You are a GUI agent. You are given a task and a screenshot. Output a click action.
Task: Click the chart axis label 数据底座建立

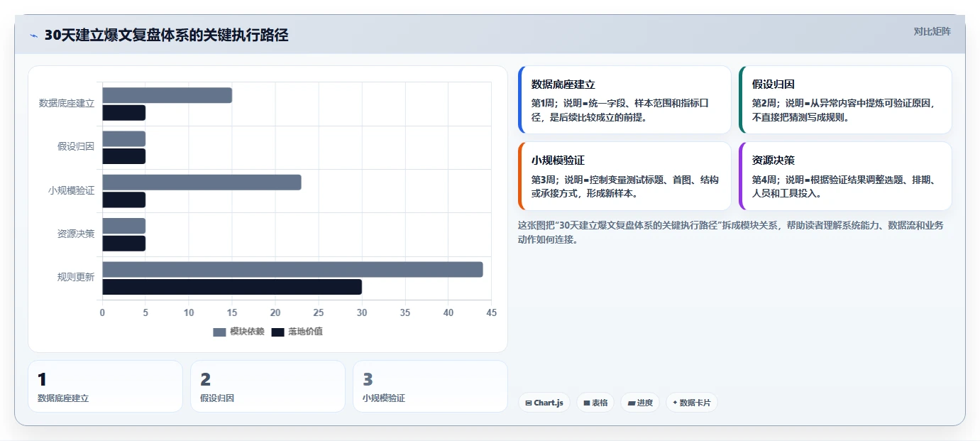click(67, 104)
